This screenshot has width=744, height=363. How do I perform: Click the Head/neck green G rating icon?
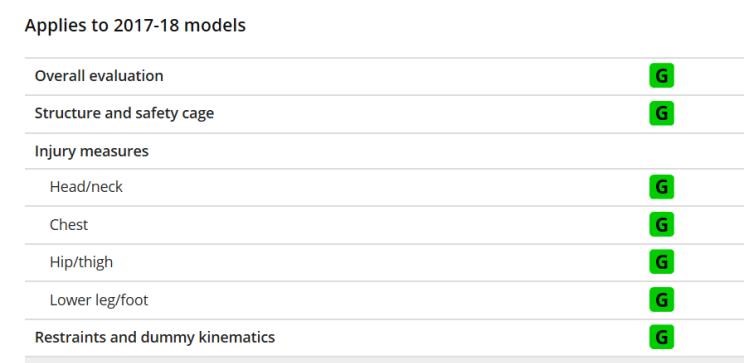tap(661, 187)
